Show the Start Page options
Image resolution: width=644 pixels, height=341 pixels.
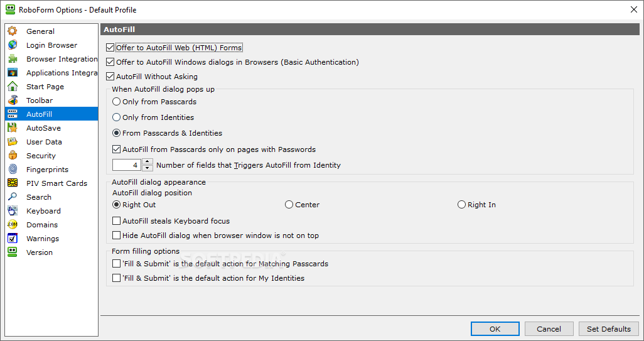click(x=51, y=87)
